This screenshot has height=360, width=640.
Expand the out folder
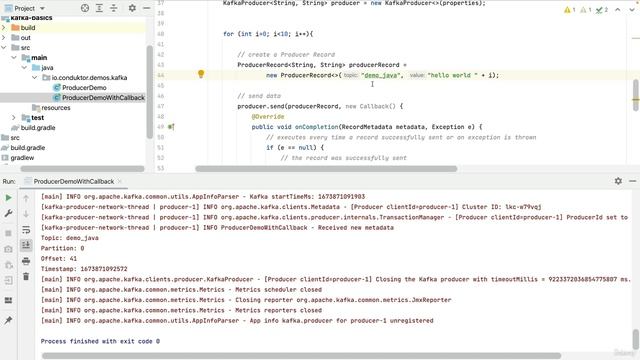pyautogui.click(x=4, y=38)
